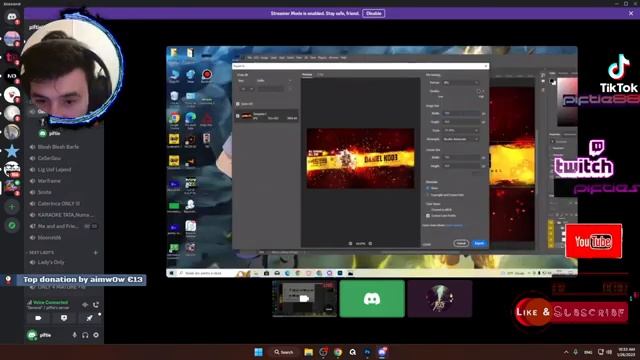The image size is (640, 360).
Task: Dismiss the Streamer Mode banner
Action: coord(631,13)
